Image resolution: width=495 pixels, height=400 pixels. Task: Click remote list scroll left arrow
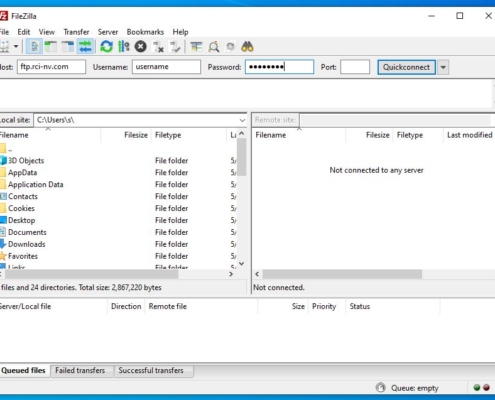(257, 274)
